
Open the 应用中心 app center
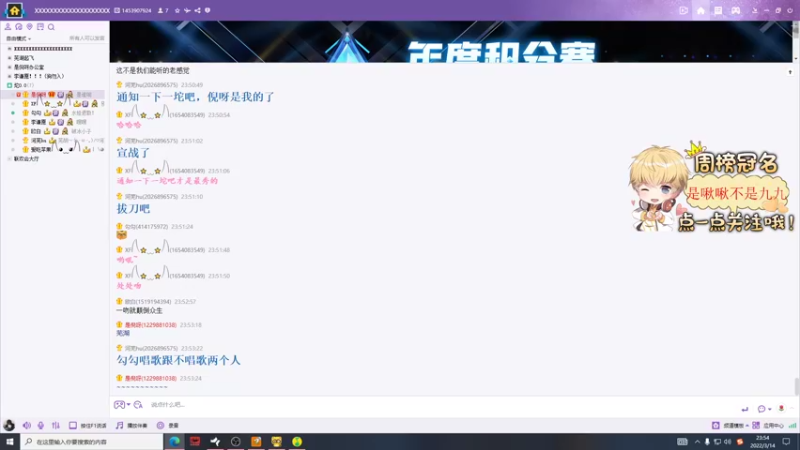(x=768, y=425)
